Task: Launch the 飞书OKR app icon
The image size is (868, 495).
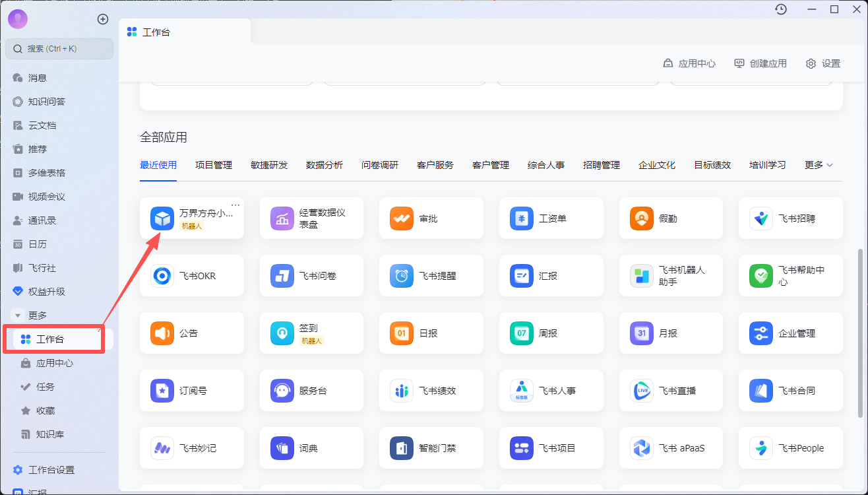Action: (162, 276)
